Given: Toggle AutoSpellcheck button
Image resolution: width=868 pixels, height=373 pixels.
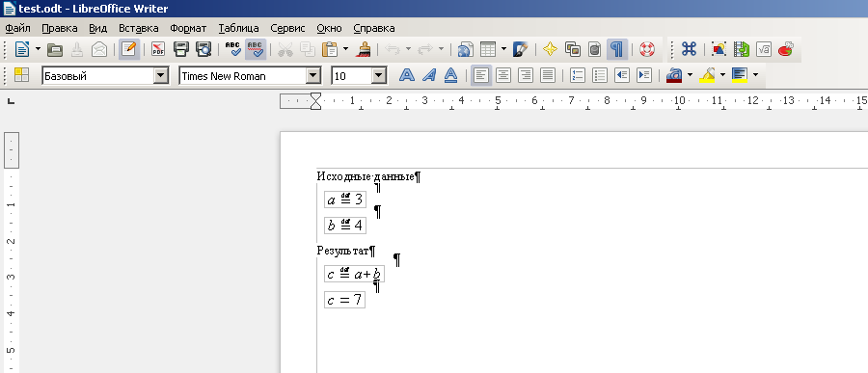Looking at the screenshot, I should pos(256,49).
